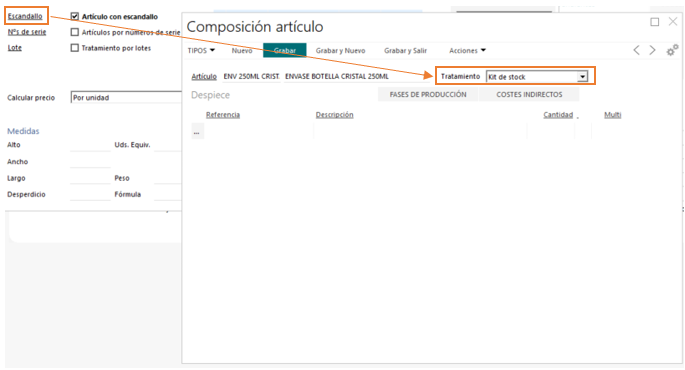The height and width of the screenshot is (370, 685).
Task: Click the empty Cantidad cell in first Despiece row
Action: pos(551,131)
